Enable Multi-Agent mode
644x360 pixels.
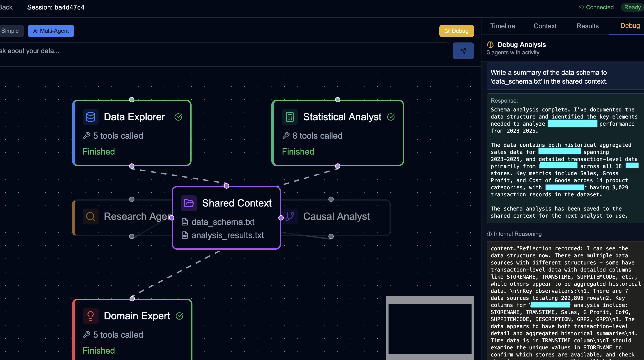click(x=51, y=31)
